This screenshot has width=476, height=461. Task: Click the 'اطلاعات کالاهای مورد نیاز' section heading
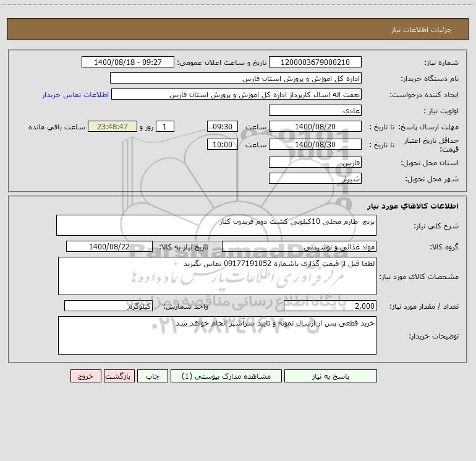(413, 206)
